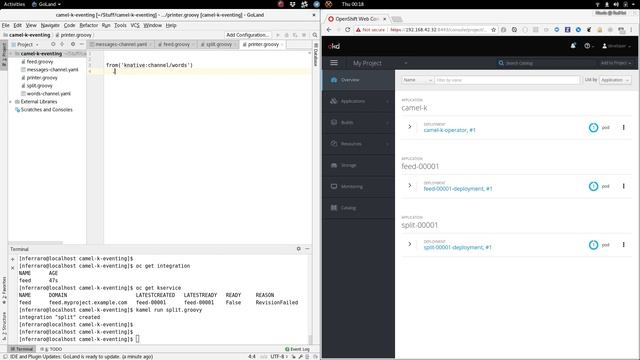The image size is (640, 360).
Task: Open the Chrome three-dot menu
Action: pyautogui.click(x=631, y=30)
